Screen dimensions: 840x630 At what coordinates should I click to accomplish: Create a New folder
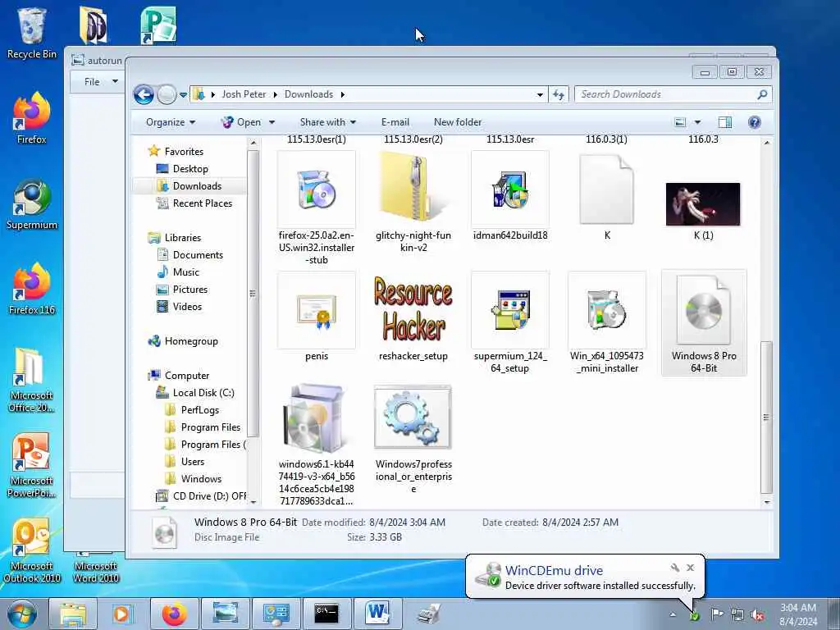[458, 122]
